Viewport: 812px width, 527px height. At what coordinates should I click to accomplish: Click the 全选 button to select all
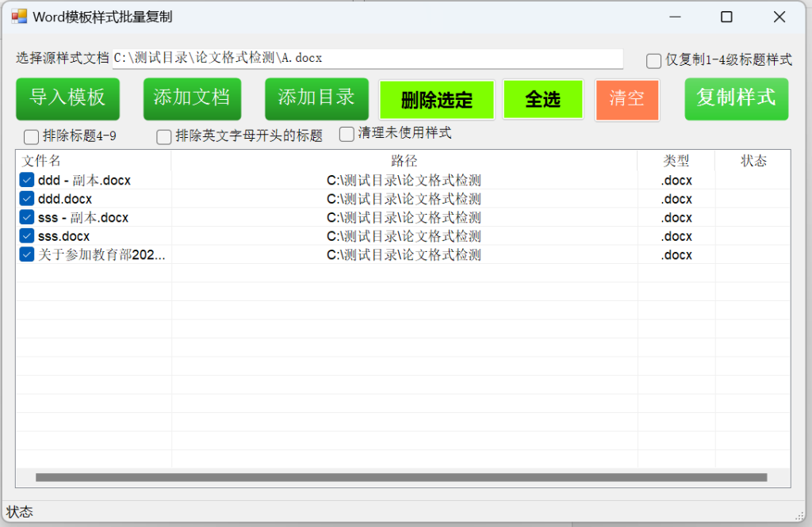point(542,99)
